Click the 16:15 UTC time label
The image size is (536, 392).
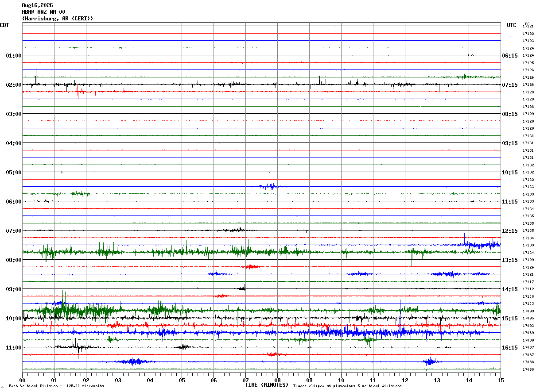click(x=509, y=347)
